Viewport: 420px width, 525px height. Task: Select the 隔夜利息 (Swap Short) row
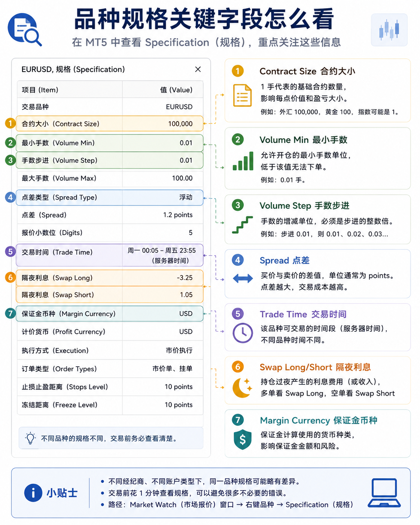point(110,295)
